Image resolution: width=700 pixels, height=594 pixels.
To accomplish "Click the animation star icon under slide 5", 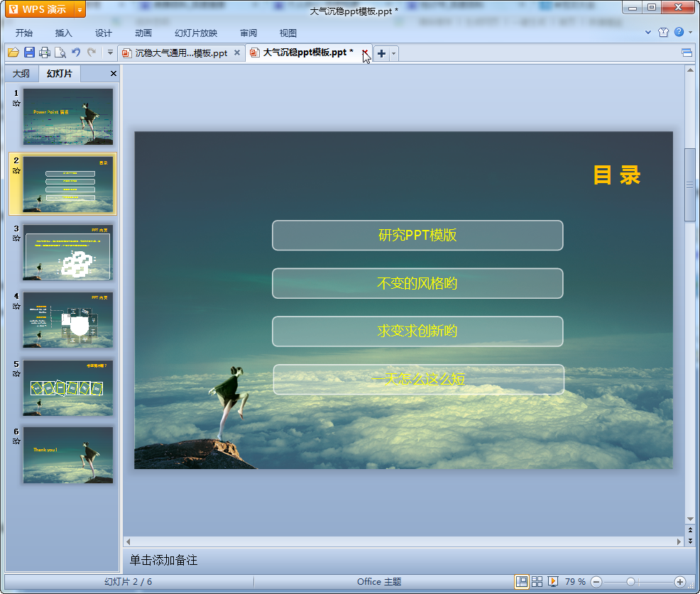I will point(16,374).
